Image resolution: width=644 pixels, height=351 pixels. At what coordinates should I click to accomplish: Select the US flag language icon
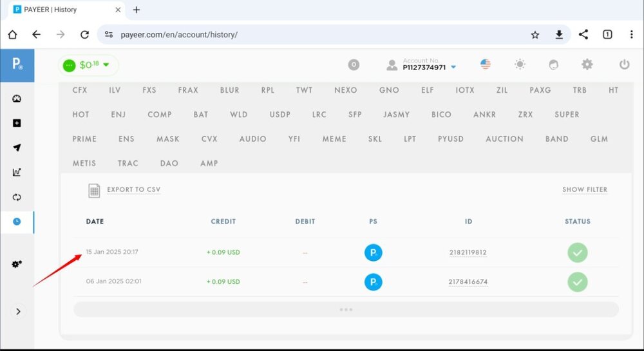[486, 64]
